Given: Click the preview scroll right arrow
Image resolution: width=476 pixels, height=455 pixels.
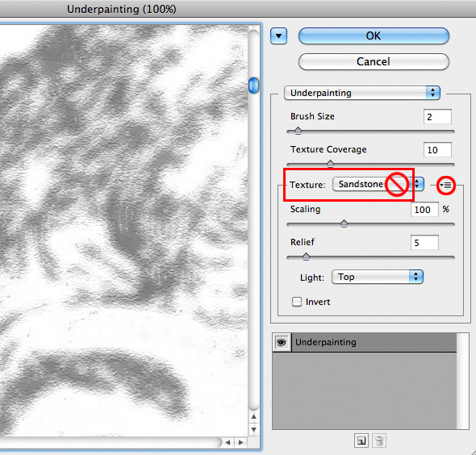Looking at the screenshot, I should [x=240, y=443].
